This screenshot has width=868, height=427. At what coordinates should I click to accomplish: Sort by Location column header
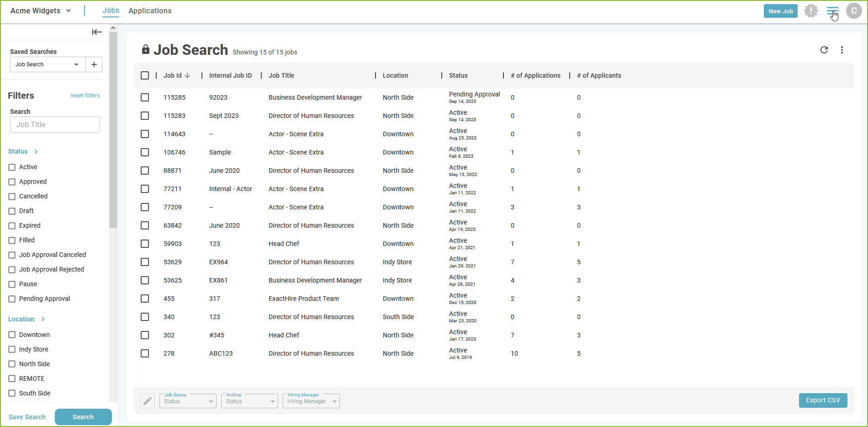coord(395,75)
